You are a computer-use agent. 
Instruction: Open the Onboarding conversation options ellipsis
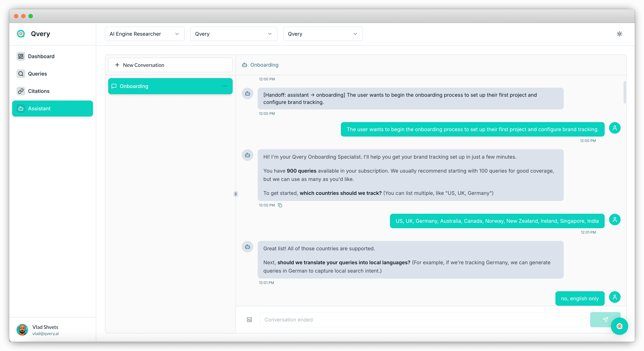coord(225,86)
